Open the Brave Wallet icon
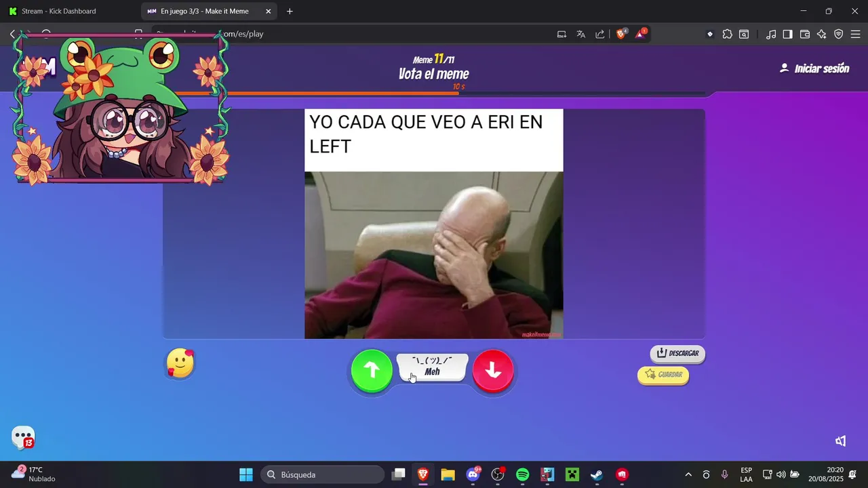Image resolution: width=868 pixels, height=488 pixels. (x=805, y=34)
